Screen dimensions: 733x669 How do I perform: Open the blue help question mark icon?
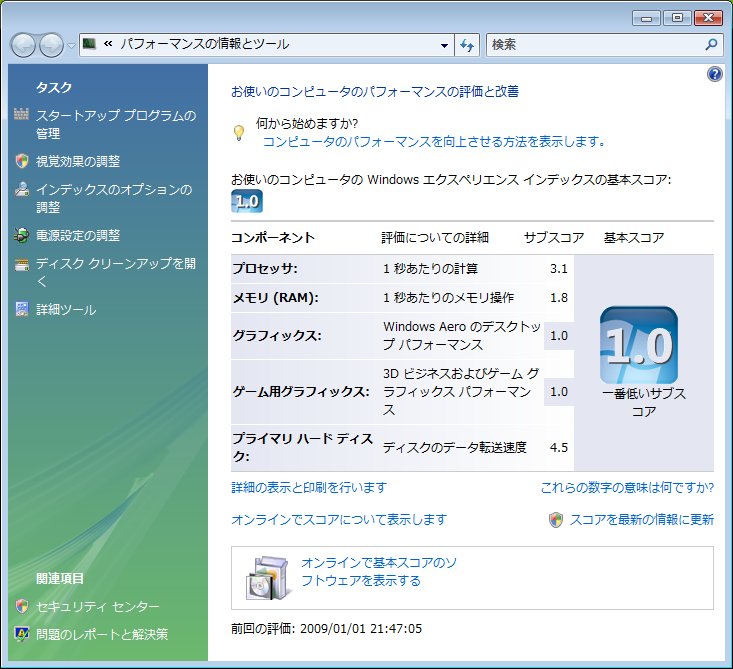pos(715,74)
